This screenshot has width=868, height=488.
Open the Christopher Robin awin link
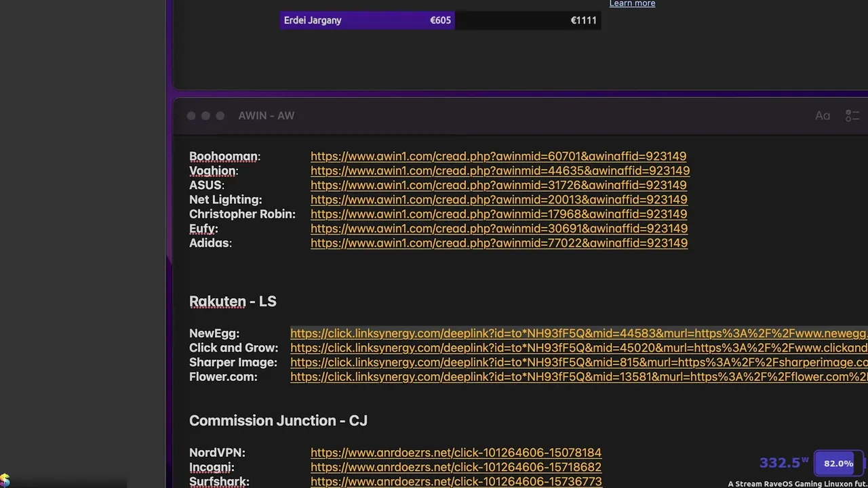(499, 214)
